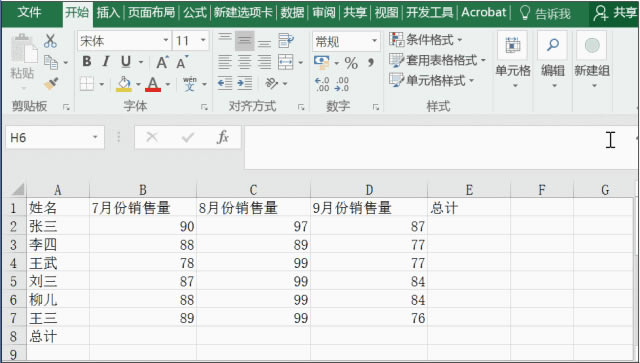The height and width of the screenshot is (363, 640).
Task: Open the 常规 number format dropdown
Action: [x=374, y=41]
